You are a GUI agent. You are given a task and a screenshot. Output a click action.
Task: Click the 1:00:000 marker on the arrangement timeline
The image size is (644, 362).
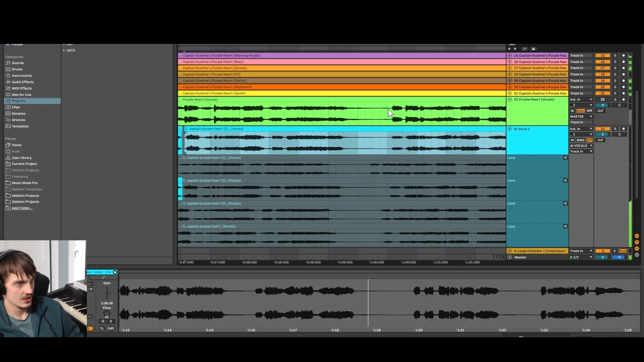click(376, 262)
